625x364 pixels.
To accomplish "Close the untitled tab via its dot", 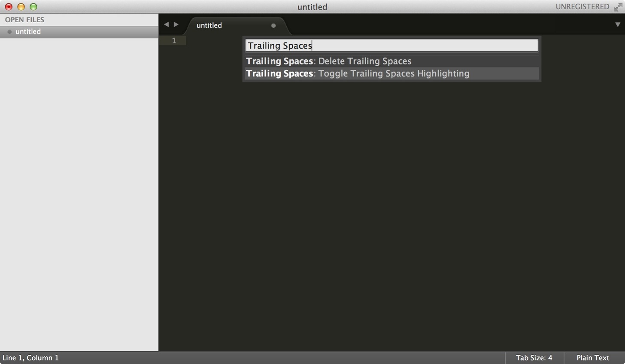I will click(x=273, y=25).
